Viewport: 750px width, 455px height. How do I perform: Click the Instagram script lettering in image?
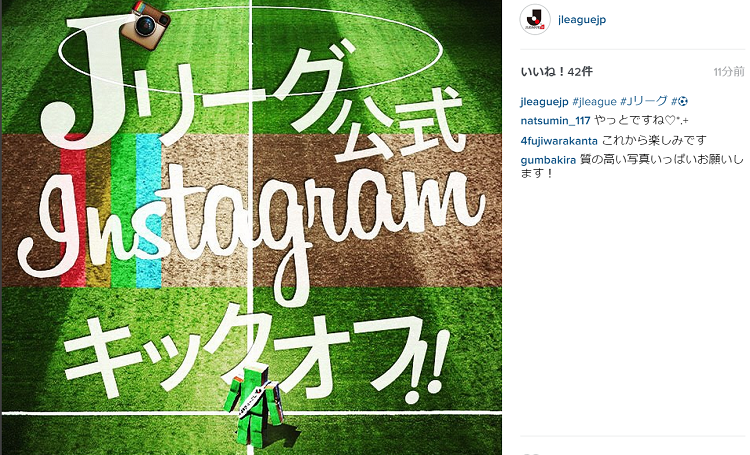click(251, 226)
